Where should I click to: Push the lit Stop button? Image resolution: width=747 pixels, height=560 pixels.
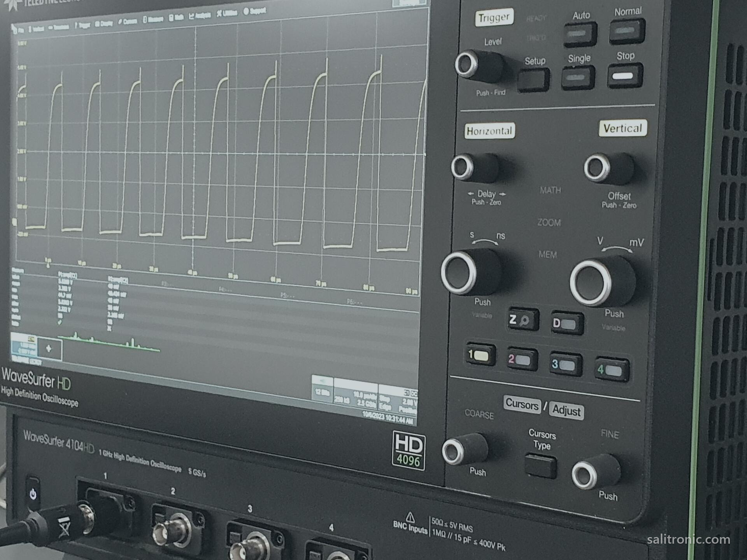(624, 76)
